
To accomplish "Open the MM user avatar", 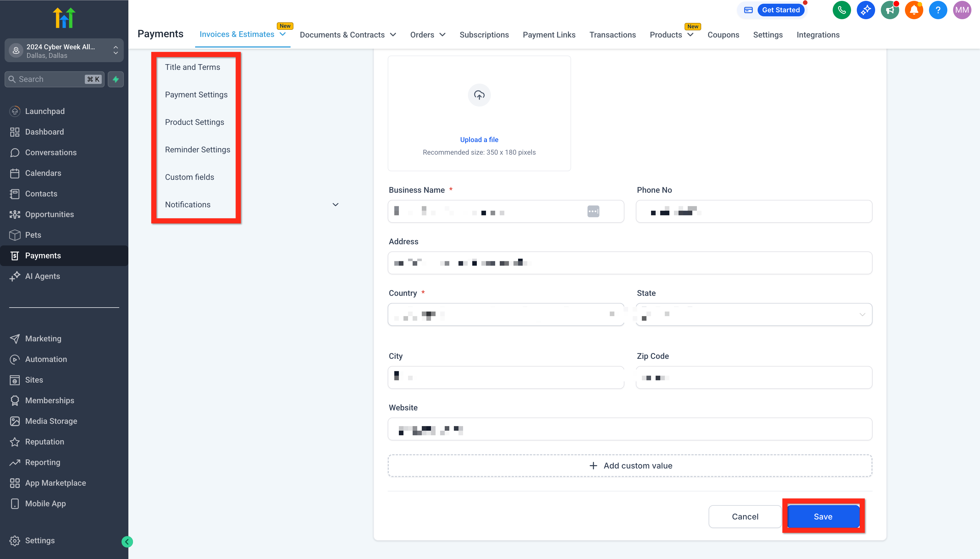I will point(962,10).
